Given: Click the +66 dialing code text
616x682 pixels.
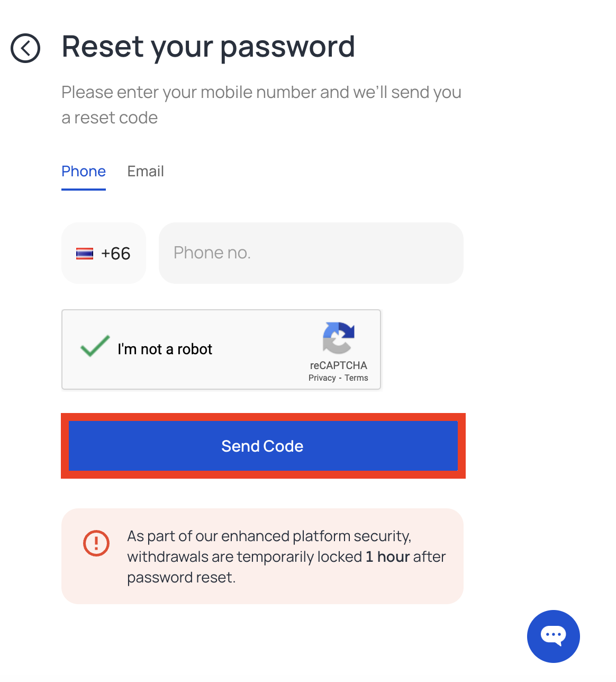Looking at the screenshot, I should [x=116, y=254].
